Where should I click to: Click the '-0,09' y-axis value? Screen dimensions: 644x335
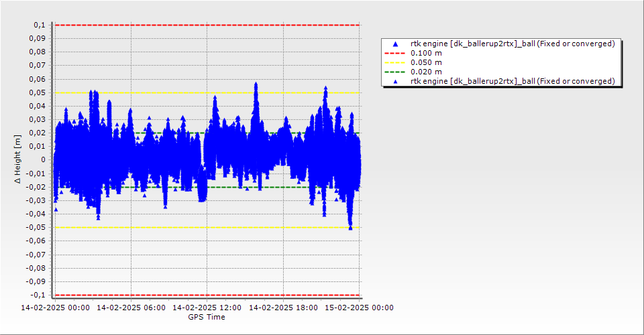[x=36, y=281]
